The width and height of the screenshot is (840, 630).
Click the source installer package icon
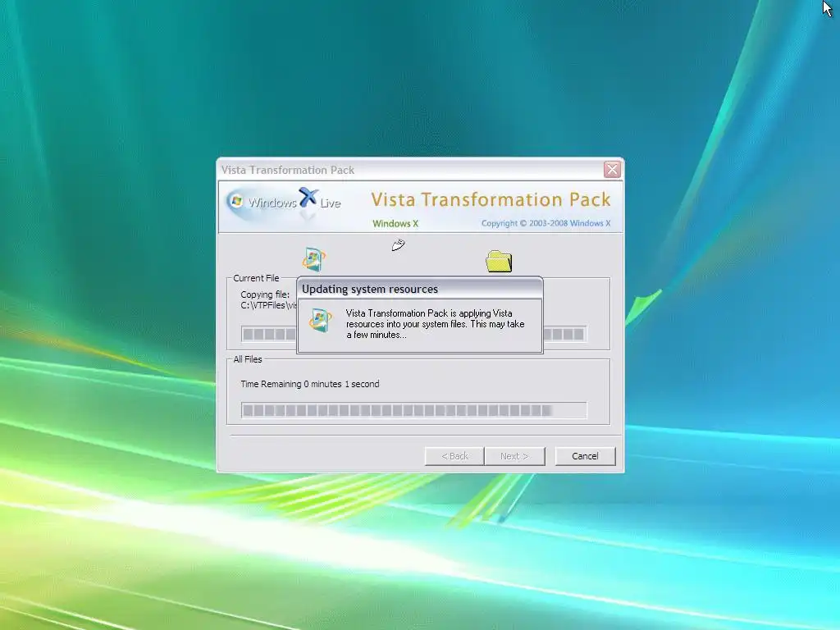pos(314,260)
